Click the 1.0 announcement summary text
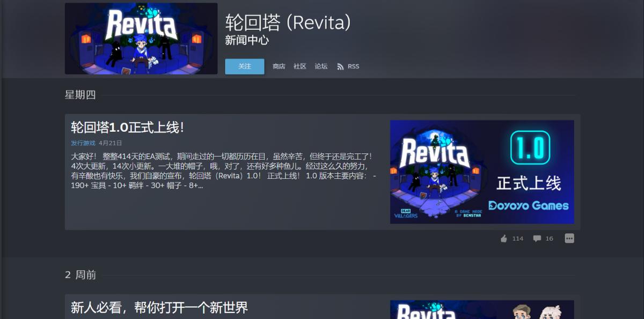644x319 pixels. point(224,170)
